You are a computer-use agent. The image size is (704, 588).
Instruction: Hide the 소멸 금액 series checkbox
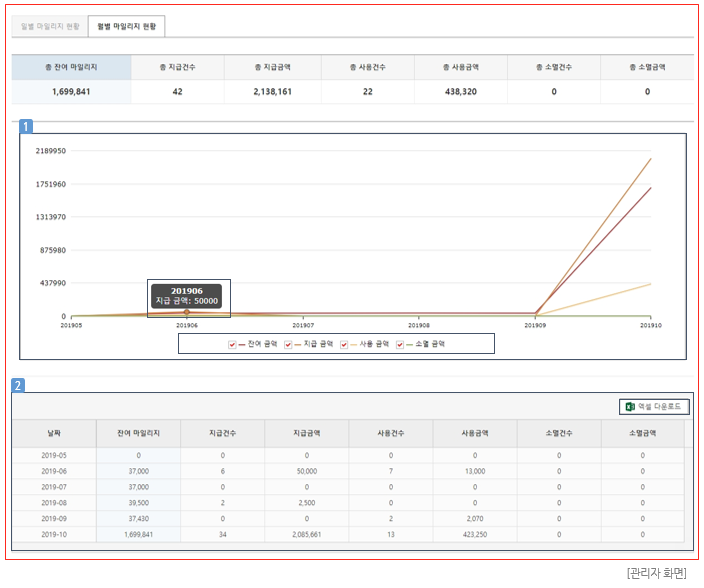tap(400, 344)
